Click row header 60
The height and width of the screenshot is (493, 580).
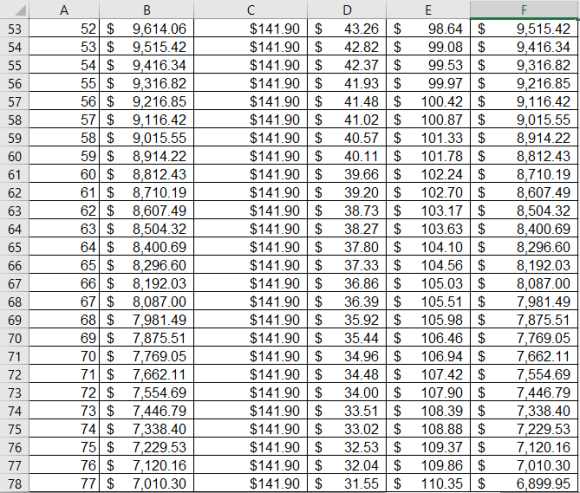(14, 156)
